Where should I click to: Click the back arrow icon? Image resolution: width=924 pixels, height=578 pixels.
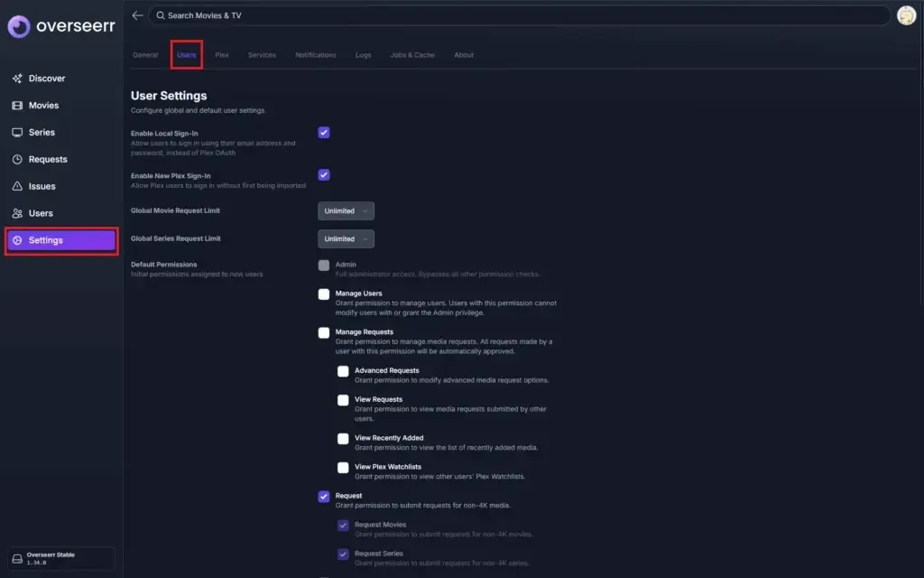[x=137, y=15]
